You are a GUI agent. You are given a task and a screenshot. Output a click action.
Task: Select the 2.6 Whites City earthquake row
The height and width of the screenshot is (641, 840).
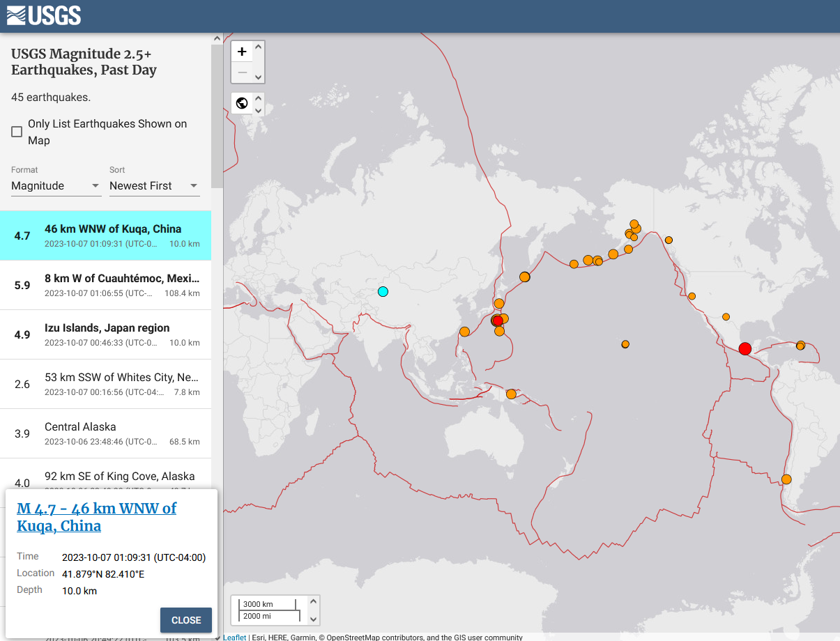[x=105, y=384]
